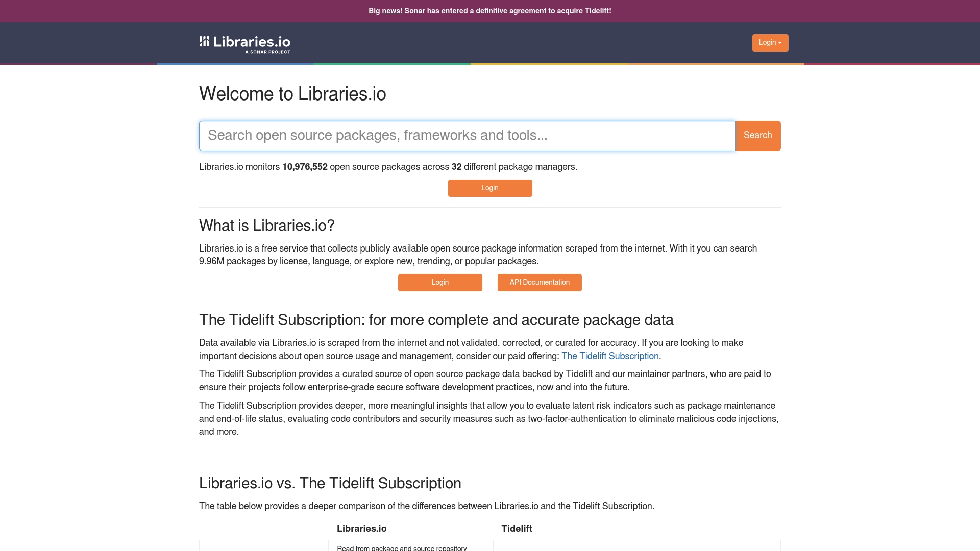Select the Libraries.io column header in the table
Image resolution: width=980 pixels, height=551 pixels.
point(361,529)
